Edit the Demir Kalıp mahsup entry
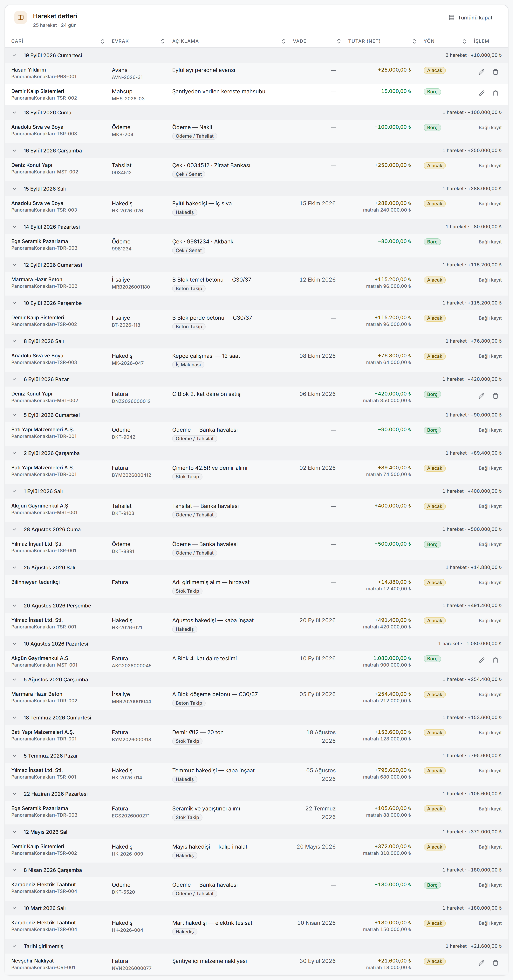513x980 pixels. tap(481, 93)
